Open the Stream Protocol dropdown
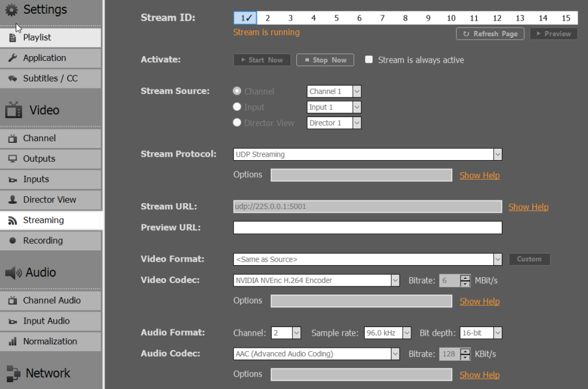This screenshot has height=389, width=588. (497, 154)
